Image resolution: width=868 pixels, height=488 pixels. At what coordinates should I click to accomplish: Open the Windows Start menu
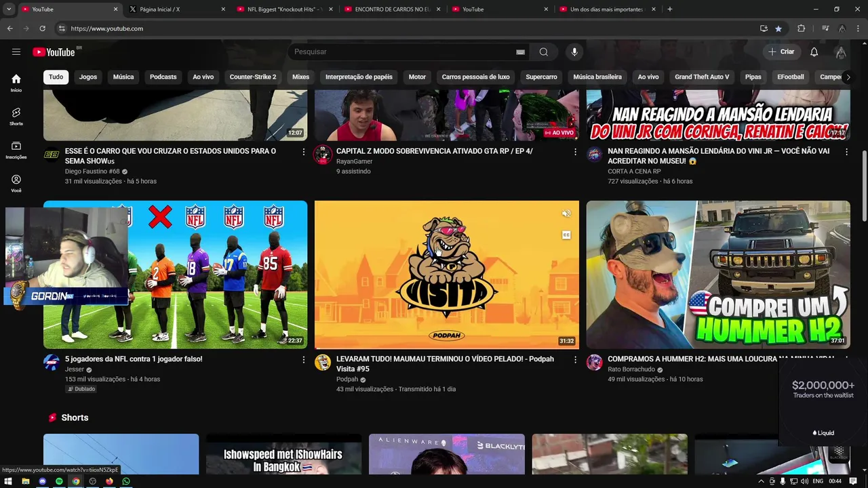pos(8,481)
